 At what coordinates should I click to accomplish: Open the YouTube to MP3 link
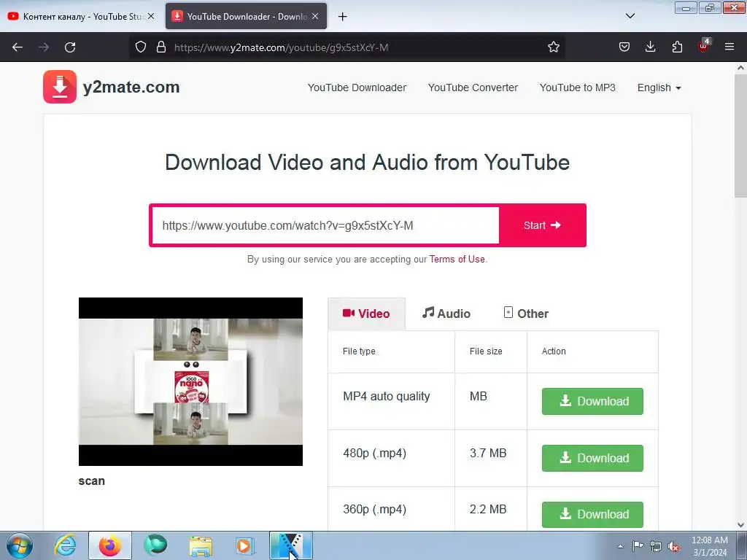tap(578, 87)
